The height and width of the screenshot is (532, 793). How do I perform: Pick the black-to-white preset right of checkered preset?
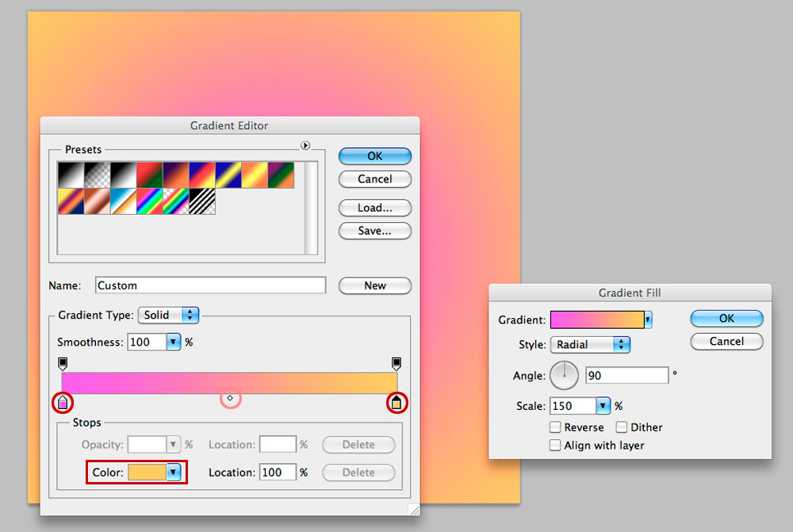124,175
